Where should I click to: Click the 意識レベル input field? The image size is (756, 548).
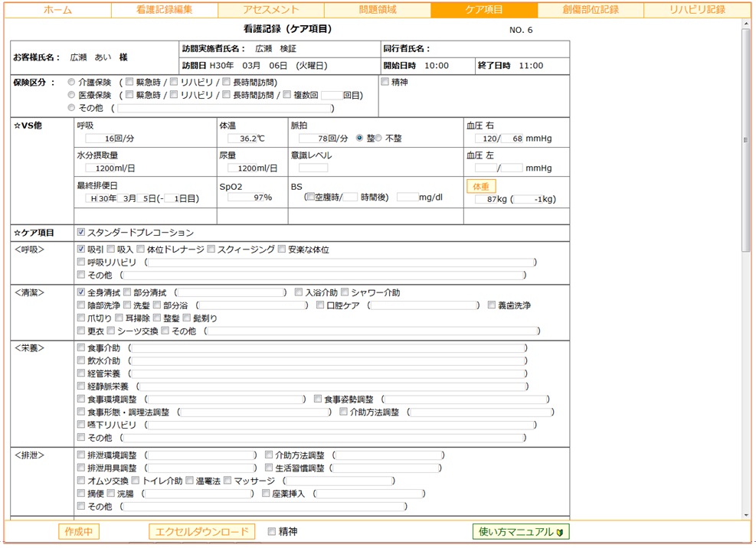tap(313, 168)
